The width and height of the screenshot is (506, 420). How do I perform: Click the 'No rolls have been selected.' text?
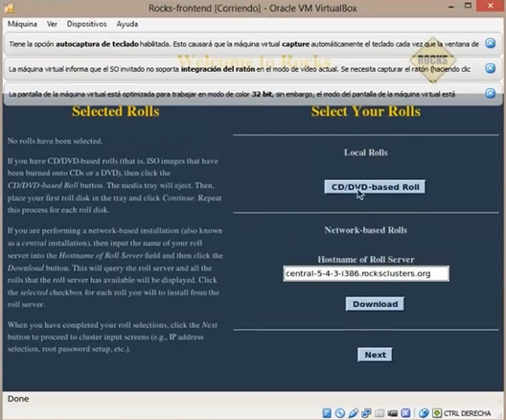click(55, 141)
